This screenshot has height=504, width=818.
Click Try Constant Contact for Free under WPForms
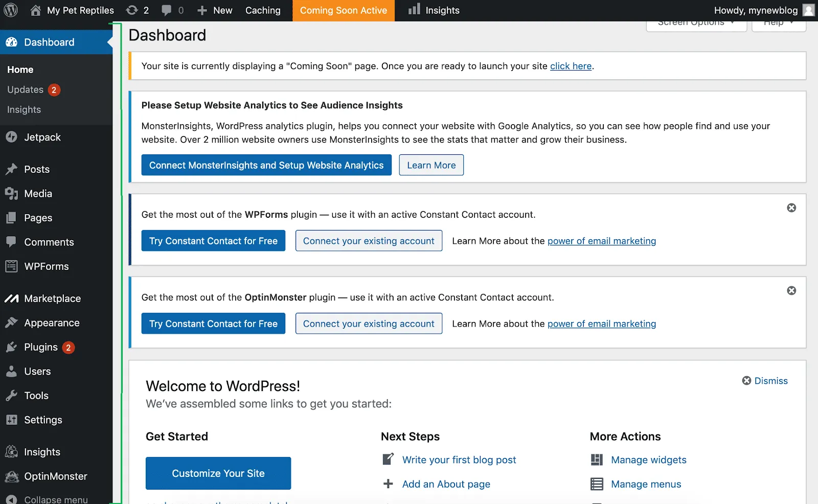coord(213,241)
